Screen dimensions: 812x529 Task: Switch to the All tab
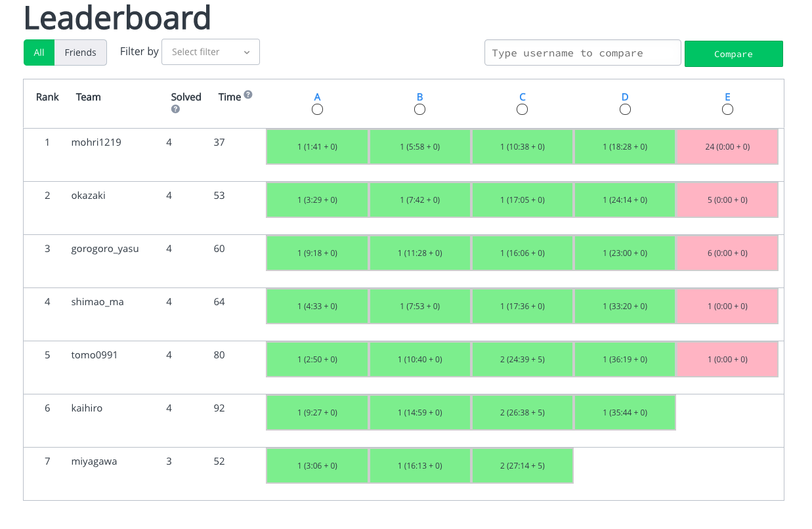[39, 53]
